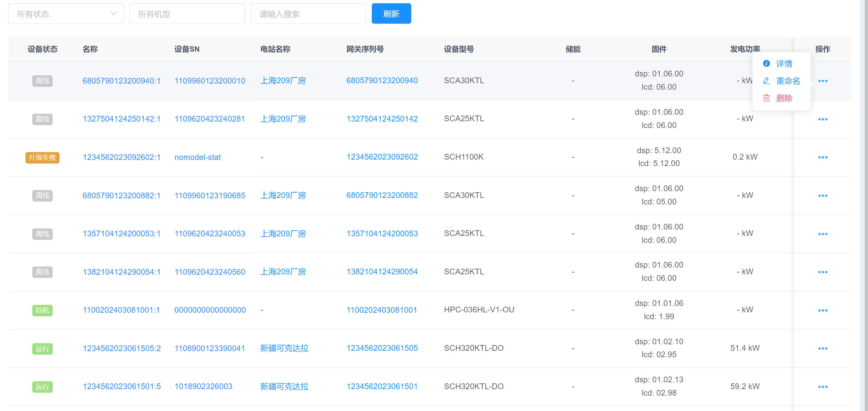Open gateway serial 1100202403081001

tap(382, 310)
